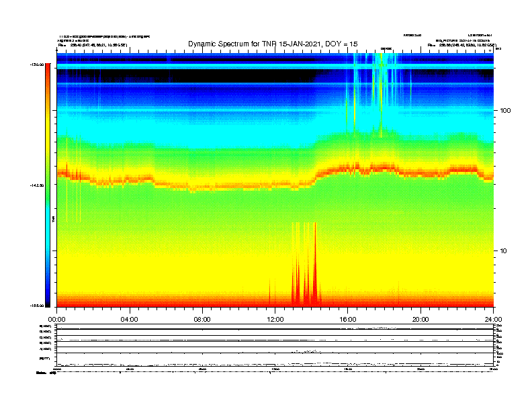Click the '00:00' time axis label

pos(56,320)
